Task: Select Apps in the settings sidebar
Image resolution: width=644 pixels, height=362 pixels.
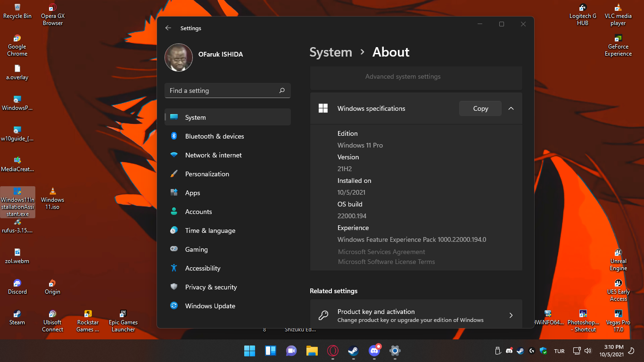Action: pos(192,193)
